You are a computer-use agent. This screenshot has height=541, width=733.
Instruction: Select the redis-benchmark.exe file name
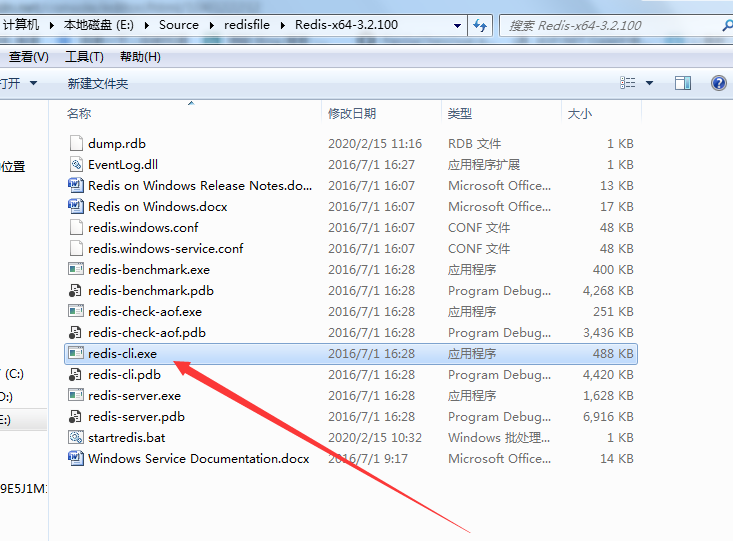(149, 269)
